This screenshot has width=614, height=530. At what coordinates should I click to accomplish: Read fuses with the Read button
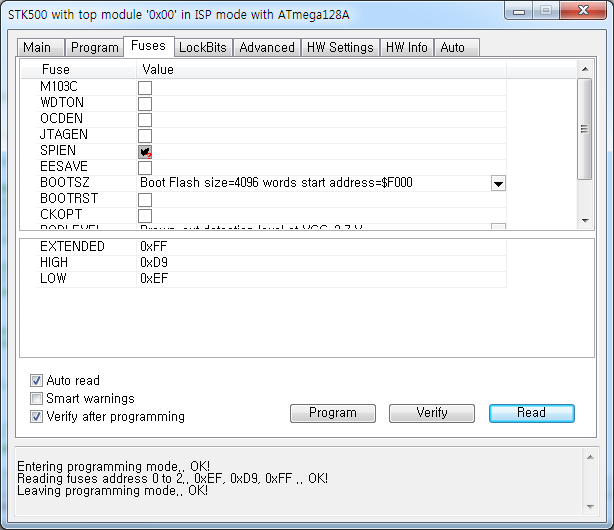(531, 413)
